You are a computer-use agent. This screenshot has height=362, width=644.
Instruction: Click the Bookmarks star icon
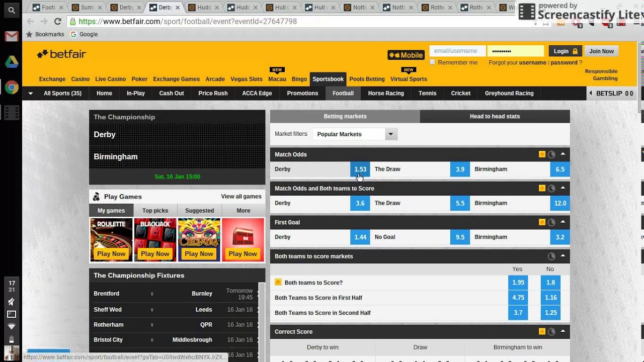point(29,34)
